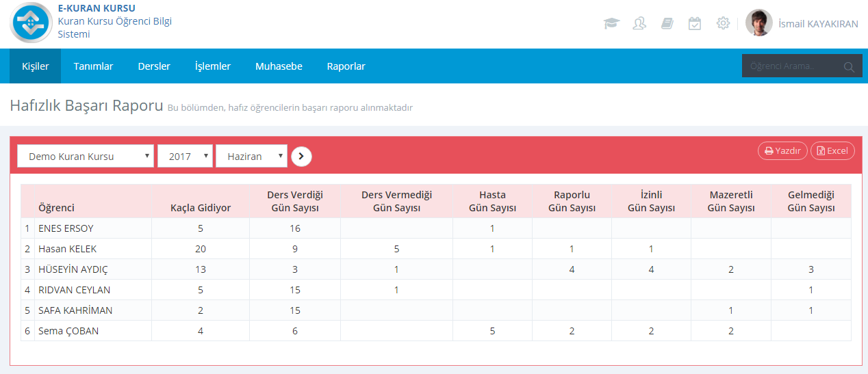This screenshot has height=374, width=868.
Task: Open the calendar check icon
Action: 695,23
